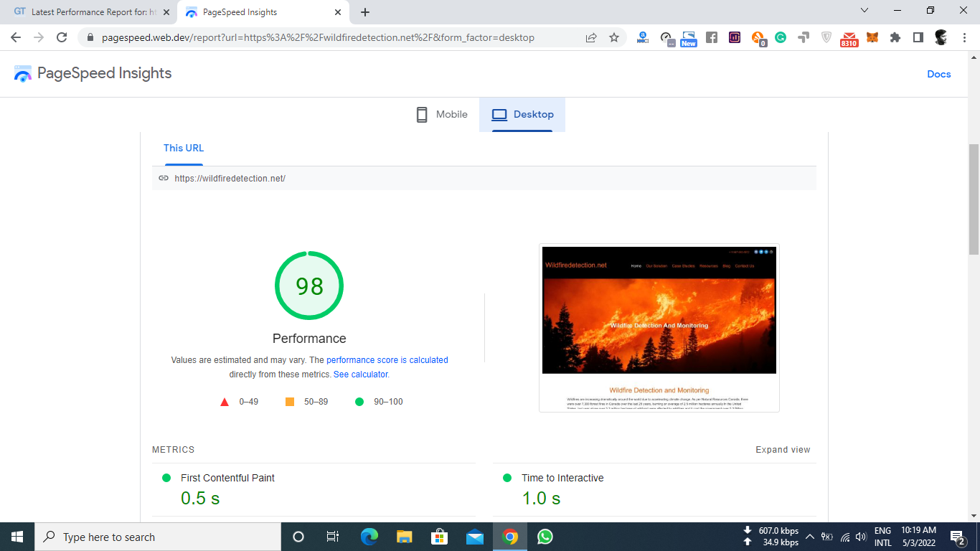Image resolution: width=980 pixels, height=551 pixels.
Task: Open the MetaMask fox extension
Action: pyautogui.click(x=872, y=37)
